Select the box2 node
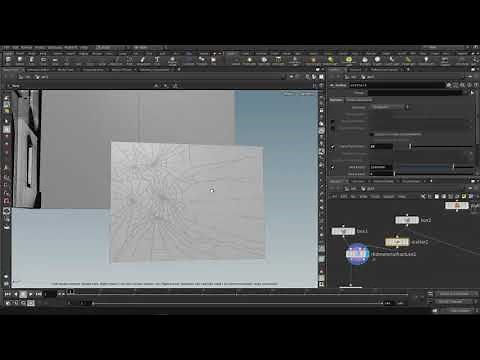Screen dimensions: 480x360 (407, 220)
